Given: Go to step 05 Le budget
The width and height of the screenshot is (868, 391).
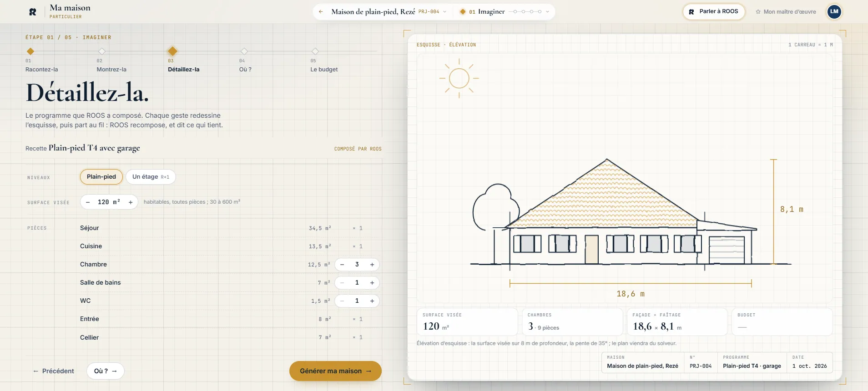Looking at the screenshot, I should (324, 60).
